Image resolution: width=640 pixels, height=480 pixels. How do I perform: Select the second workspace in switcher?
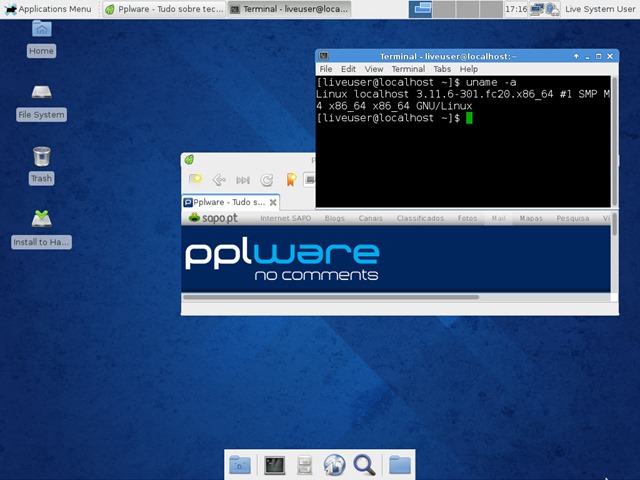[444, 9]
